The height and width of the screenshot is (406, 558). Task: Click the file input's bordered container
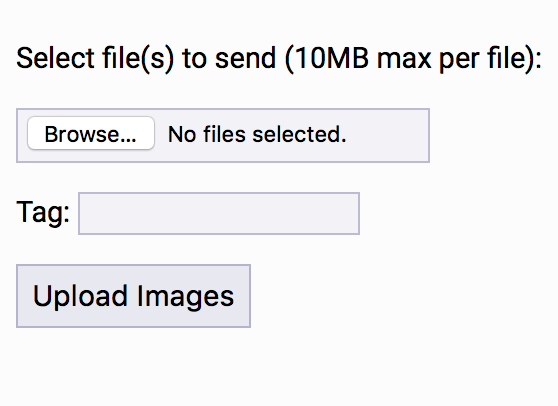pos(223,136)
